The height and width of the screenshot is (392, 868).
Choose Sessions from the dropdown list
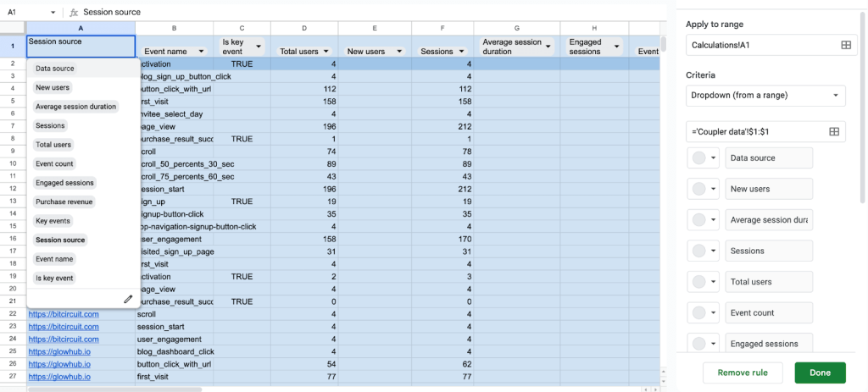pyautogui.click(x=50, y=125)
